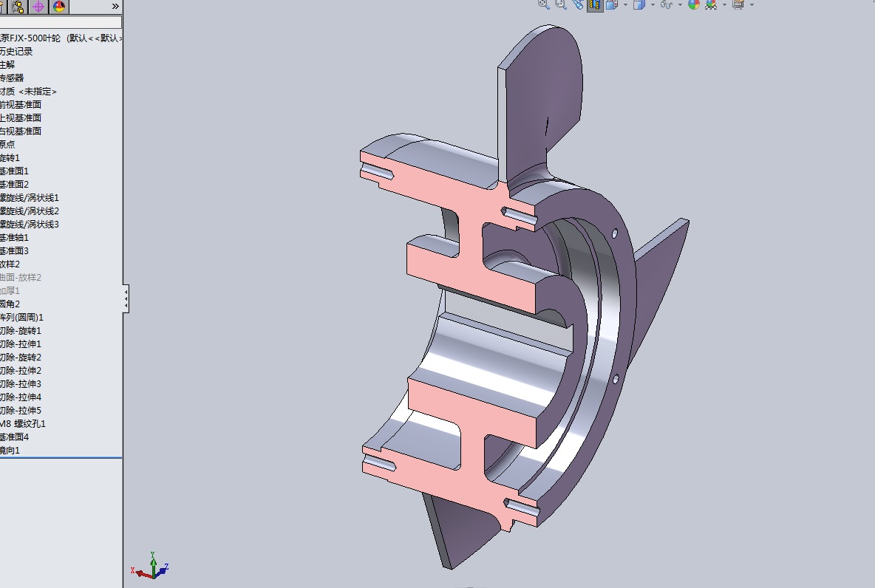
Task: Select the 旋转1 feature
Action: (x=10, y=158)
